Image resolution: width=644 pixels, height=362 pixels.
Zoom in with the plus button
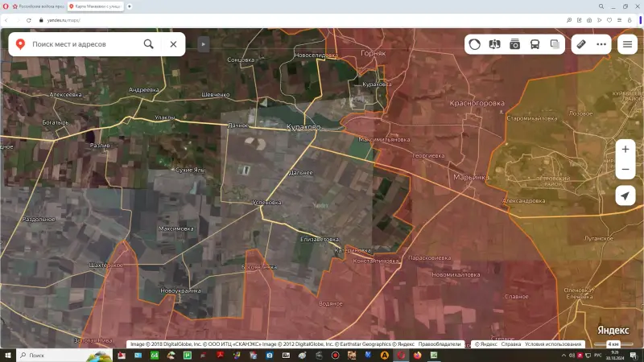[x=625, y=149]
